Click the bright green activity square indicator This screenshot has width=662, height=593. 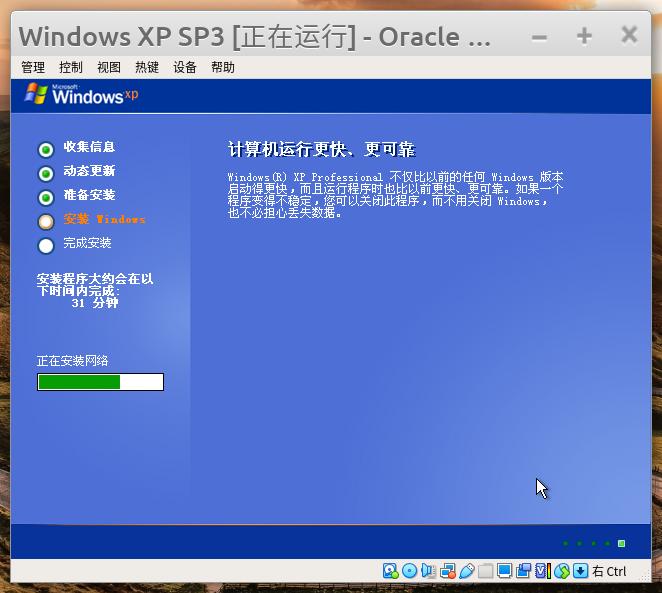click(x=621, y=543)
